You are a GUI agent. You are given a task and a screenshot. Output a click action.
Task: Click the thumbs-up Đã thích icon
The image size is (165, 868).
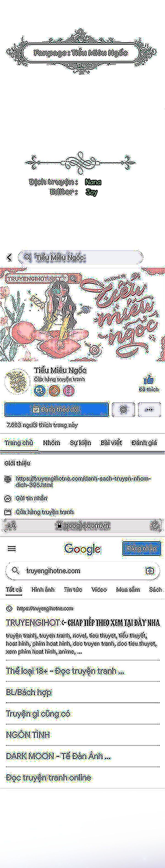pyautogui.click(x=148, y=380)
